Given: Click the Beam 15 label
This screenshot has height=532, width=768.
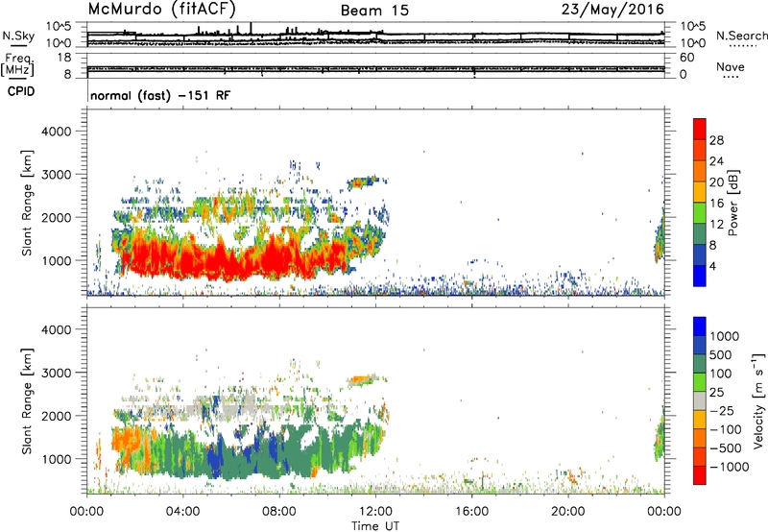Looking at the screenshot, I should (x=374, y=11).
